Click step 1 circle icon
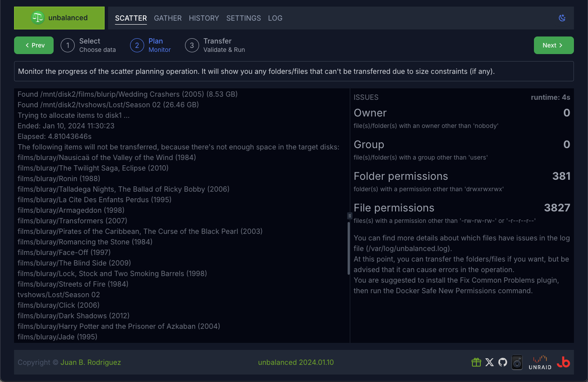The height and width of the screenshot is (382, 588). click(x=68, y=45)
